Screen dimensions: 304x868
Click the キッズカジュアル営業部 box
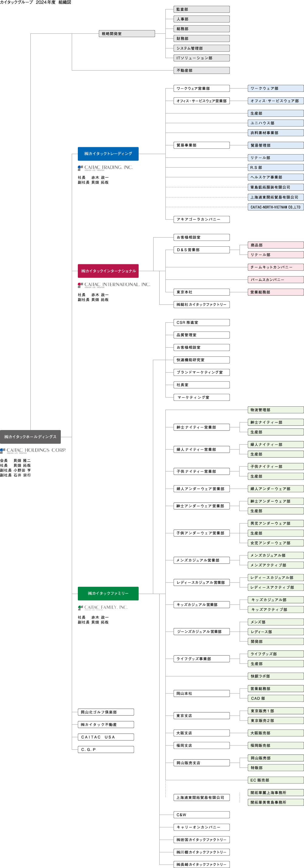pyautogui.click(x=202, y=605)
